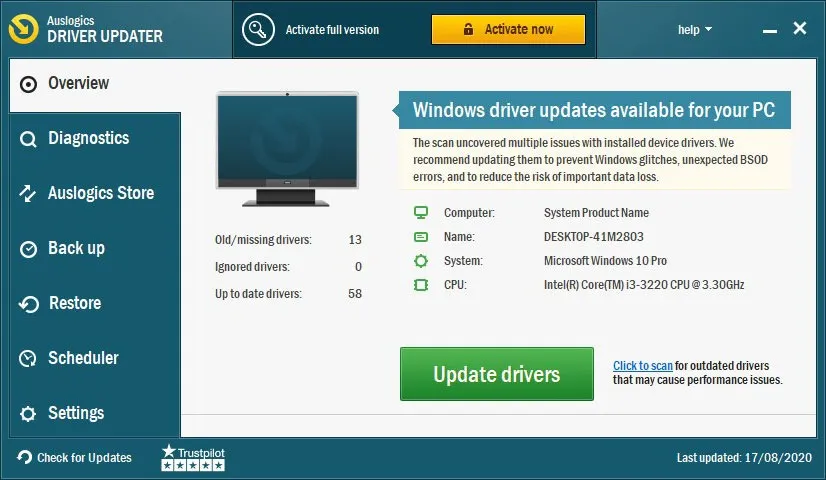
Task: Click the Activate now button
Action: 508,29
